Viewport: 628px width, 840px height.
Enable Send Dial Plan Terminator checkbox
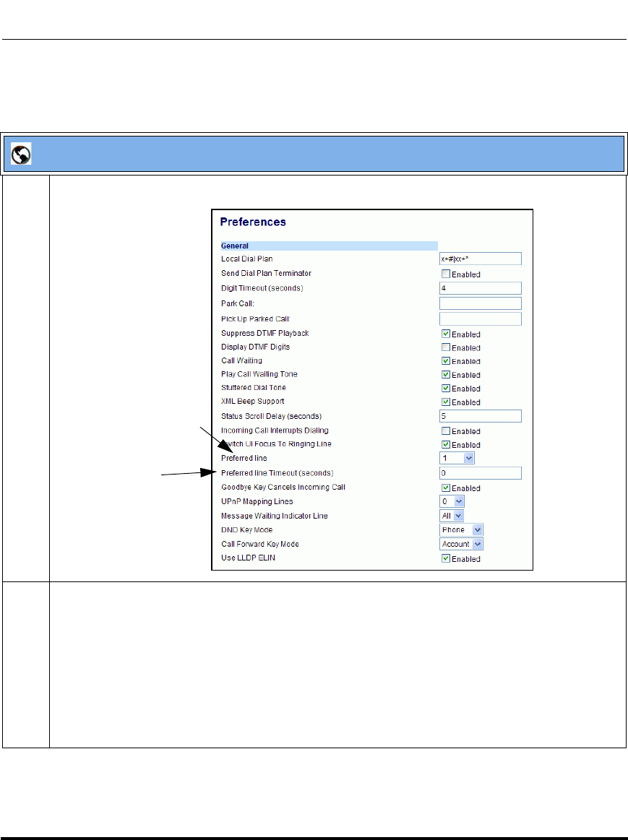pos(446,274)
